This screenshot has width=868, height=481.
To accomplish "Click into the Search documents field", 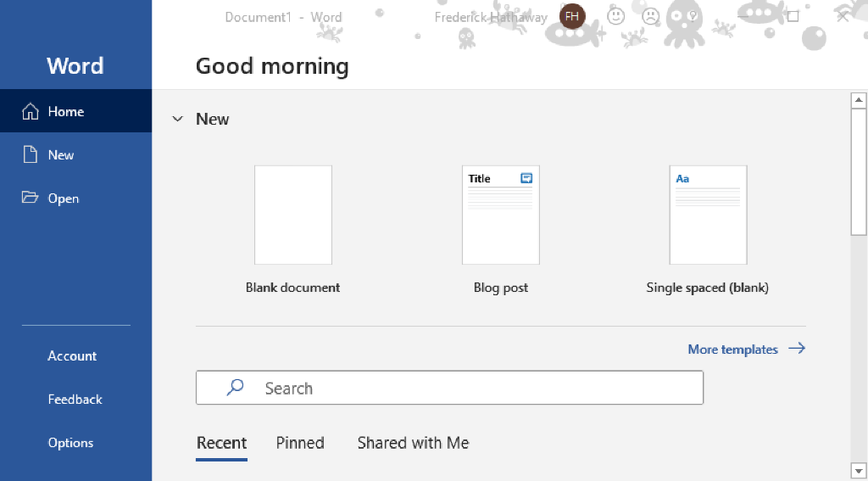I will pyautogui.click(x=449, y=388).
